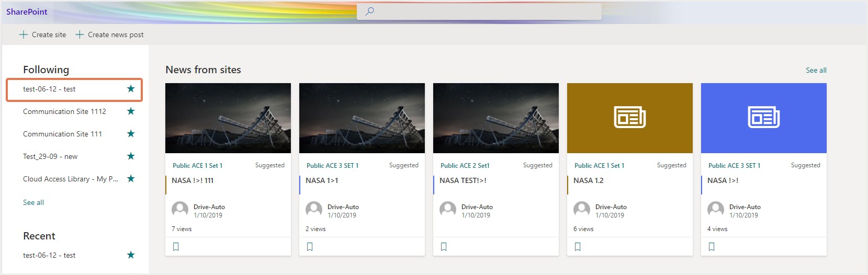Viewport: 868px width, 275px height.
Task: Open Test_29-09 - new site
Action: pyautogui.click(x=50, y=156)
